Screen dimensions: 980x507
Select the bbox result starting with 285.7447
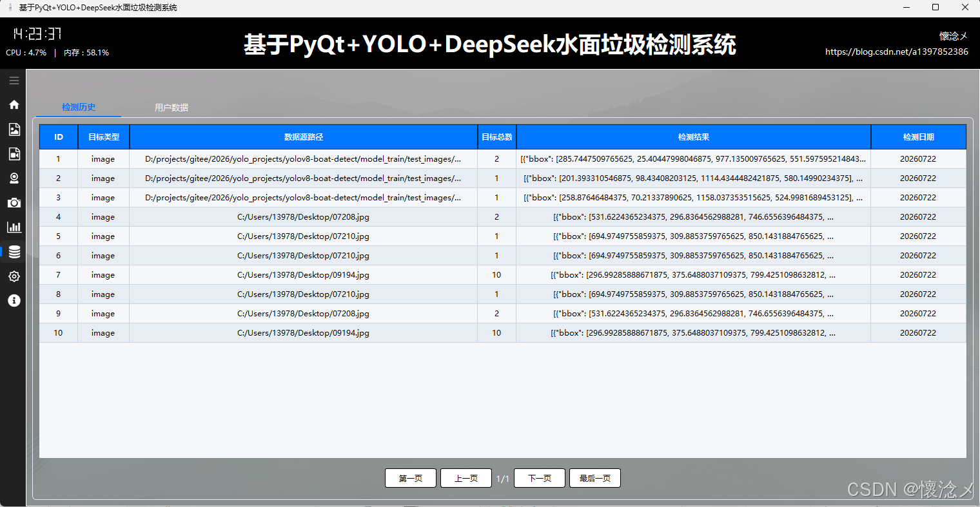[x=693, y=159]
